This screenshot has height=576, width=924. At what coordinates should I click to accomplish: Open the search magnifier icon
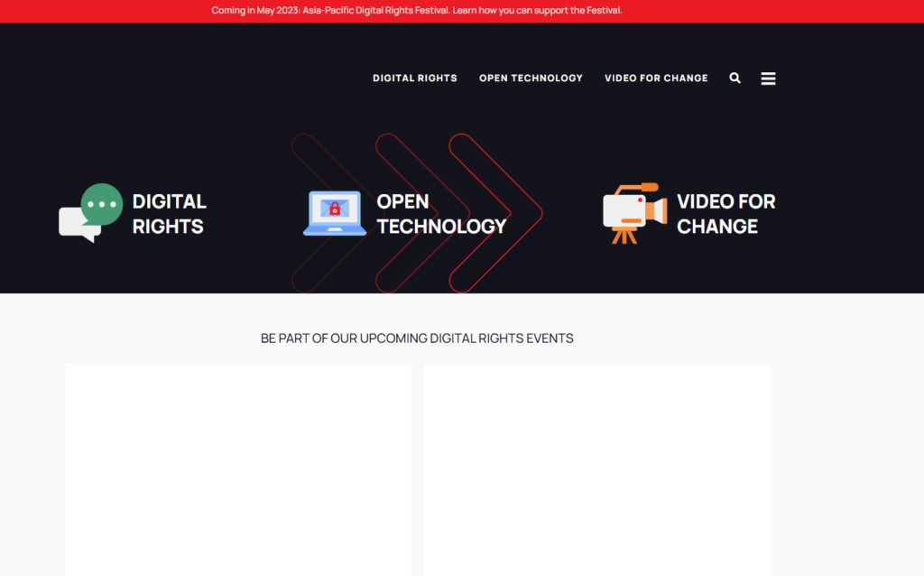(735, 78)
